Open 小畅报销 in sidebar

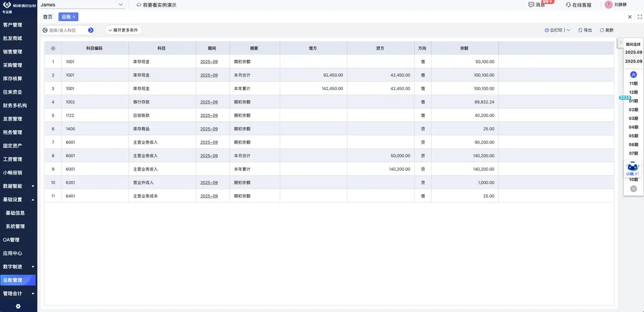(13, 173)
